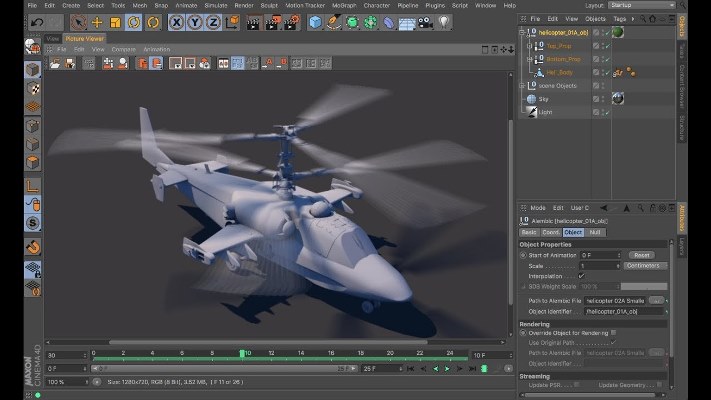Screen dimensions: 711x400
Task: Click the Undo arrow in the top toolbar
Action: [x=37, y=22]
